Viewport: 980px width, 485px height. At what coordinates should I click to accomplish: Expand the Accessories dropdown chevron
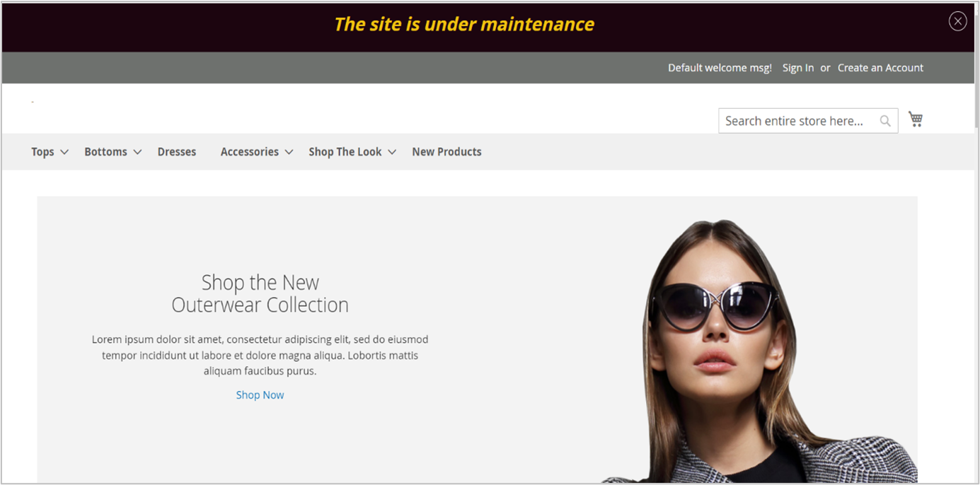[x=289, y=151]
